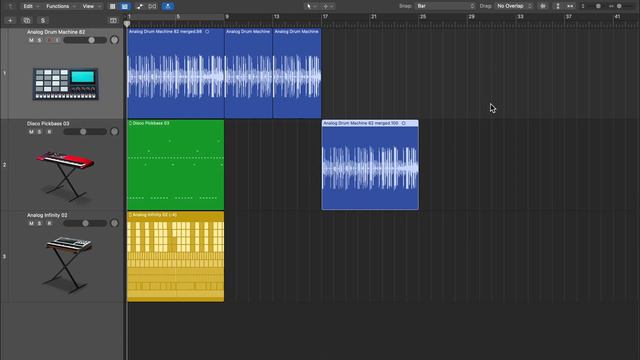The width and height of the screenshot is (640, 360).
Task: Switch to the Live Loops grid view
Action: (112, 6)
